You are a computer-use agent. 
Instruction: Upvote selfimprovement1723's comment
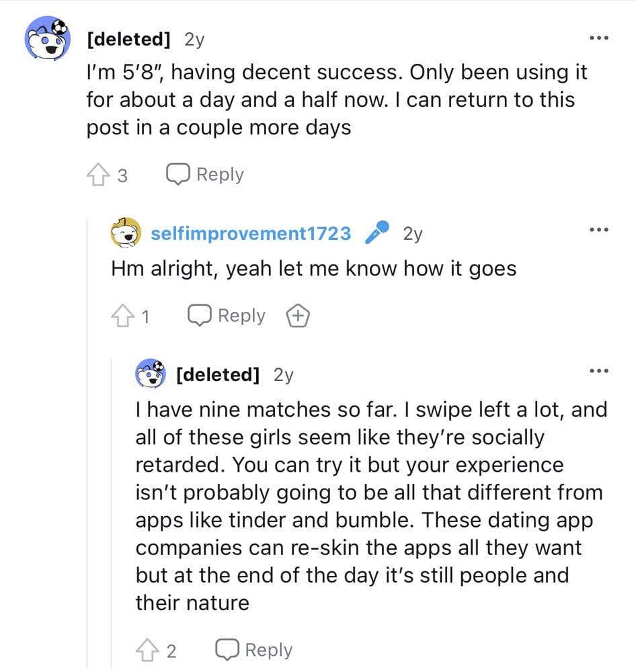tap(122, 315)
